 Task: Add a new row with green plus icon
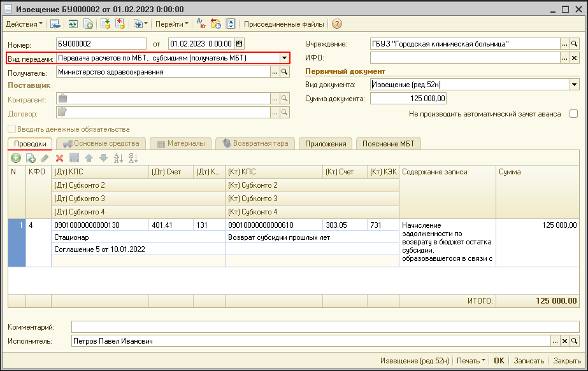click(x=16, y=158)
